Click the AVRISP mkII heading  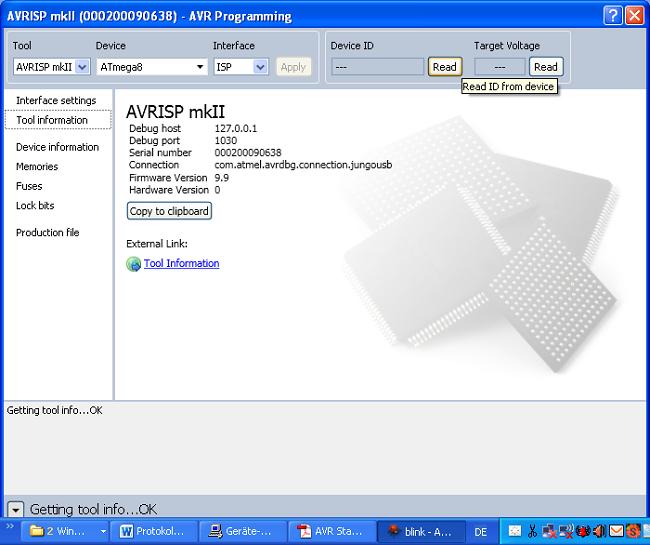click(x=175, y=111)
